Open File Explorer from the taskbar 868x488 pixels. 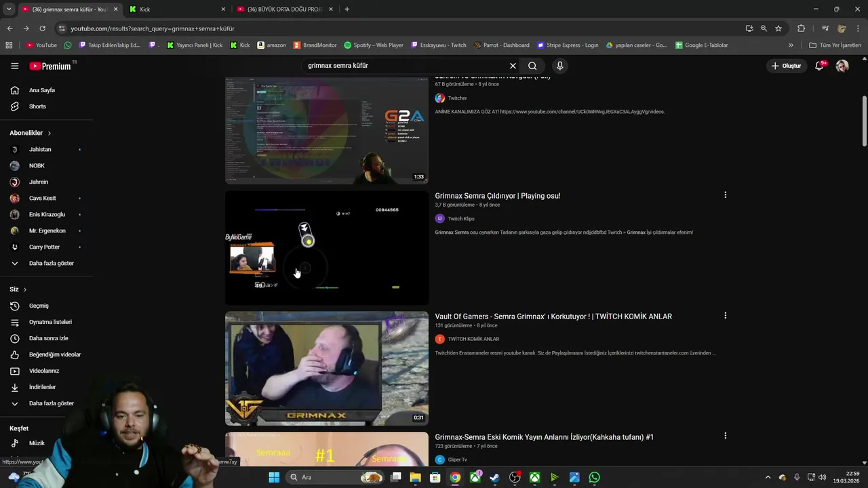pyautogui.click(x=415, y=477)
